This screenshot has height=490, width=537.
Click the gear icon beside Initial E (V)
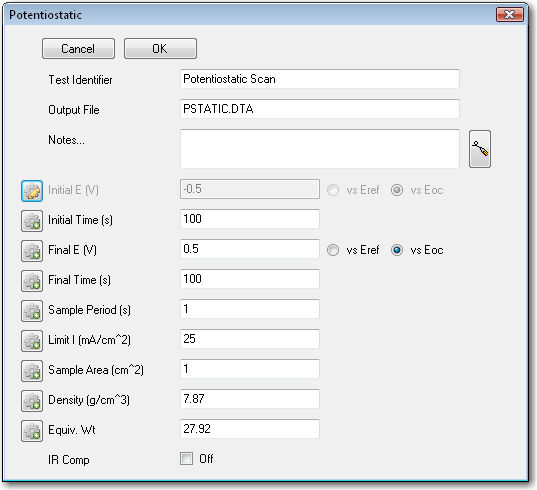pos(32,191)
